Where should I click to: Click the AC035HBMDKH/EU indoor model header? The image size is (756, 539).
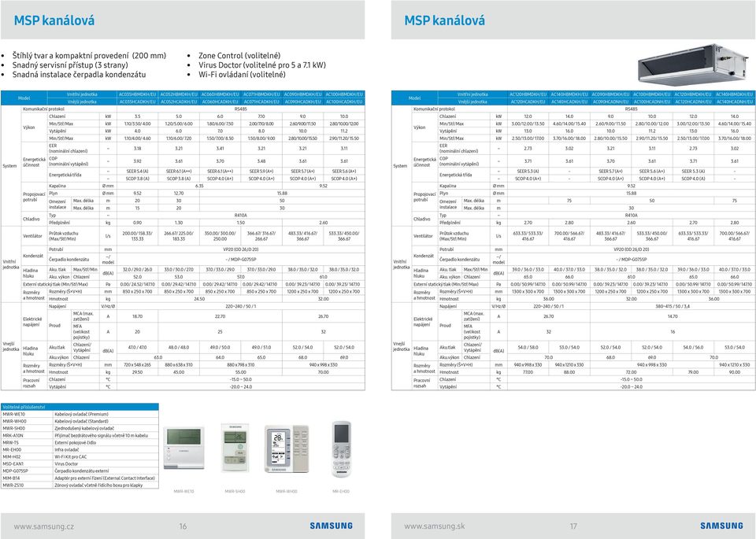point(137,94)
